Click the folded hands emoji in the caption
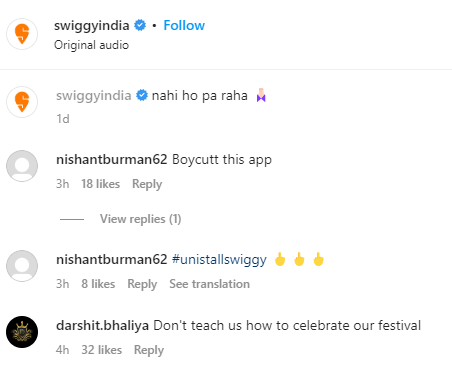The image size is (452, 375). pyautogui.click(x=261, y=95)
